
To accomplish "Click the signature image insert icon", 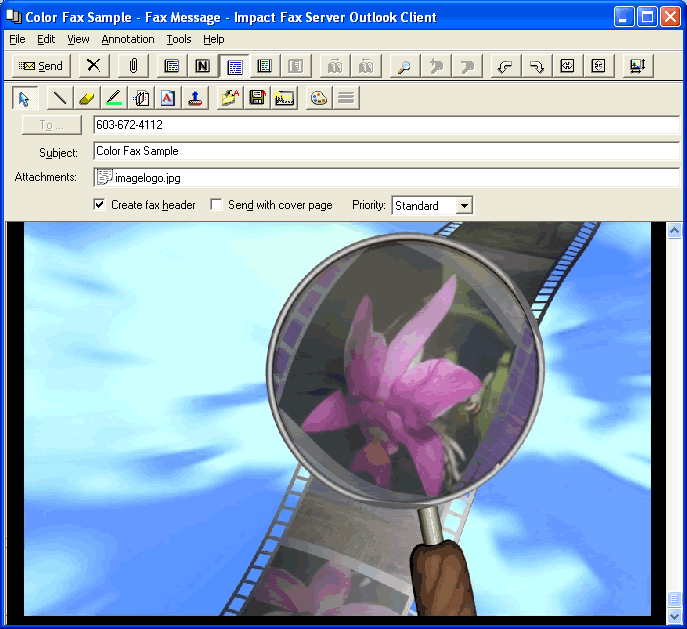I will 284,98.
